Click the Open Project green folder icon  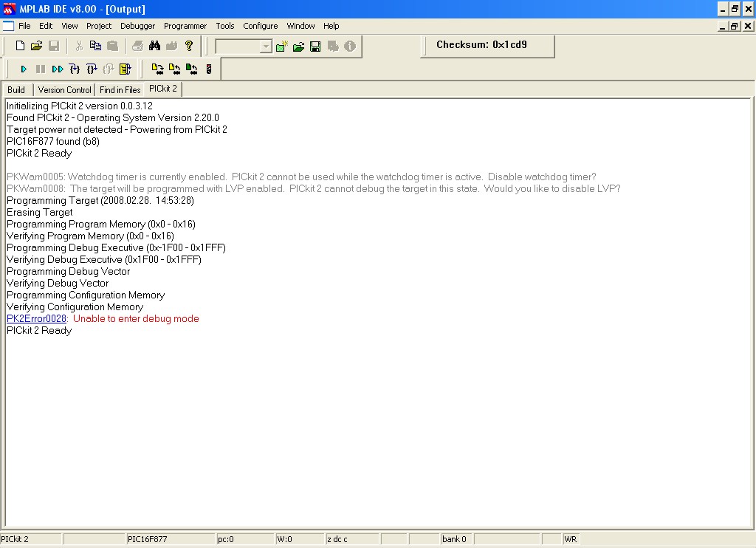(298, 47)
